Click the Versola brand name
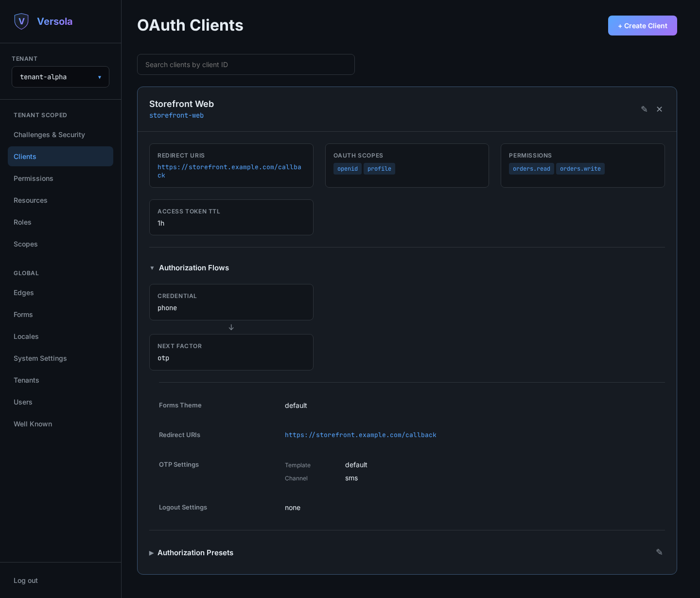The width and height of the screenshot is (700, 598). click(55, 21)
